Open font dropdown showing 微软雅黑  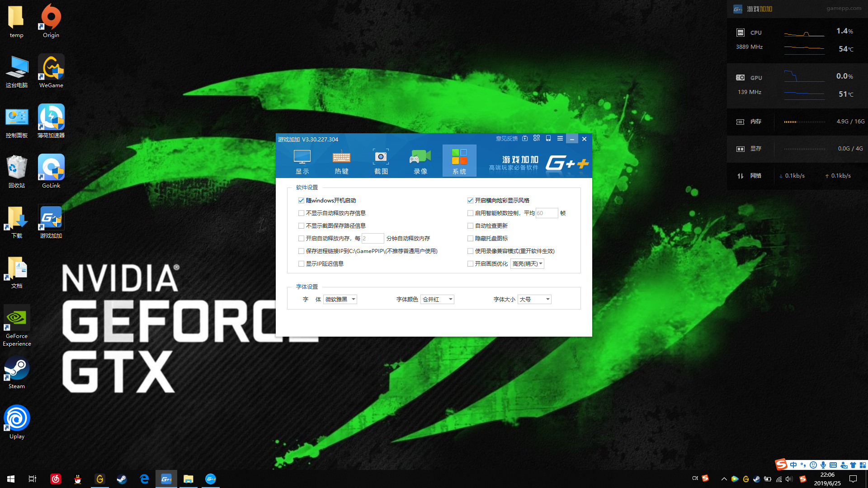coord(340,299)
